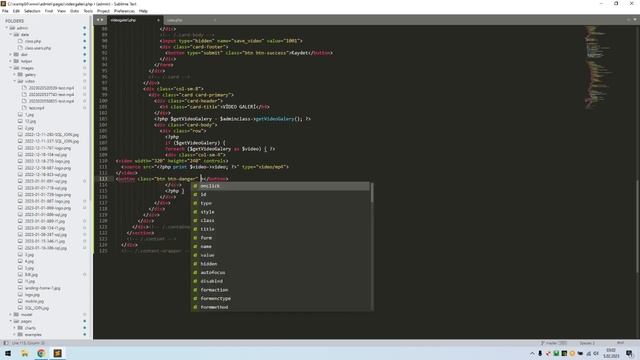
Task: Open the Edit menu
Action: pyautogui.click(x=16, y=11)
